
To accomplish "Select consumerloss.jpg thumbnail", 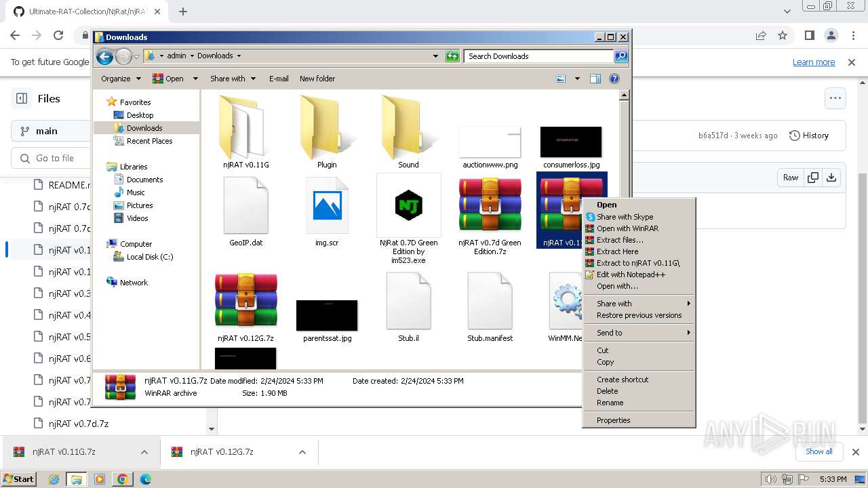I will [571, 142].
